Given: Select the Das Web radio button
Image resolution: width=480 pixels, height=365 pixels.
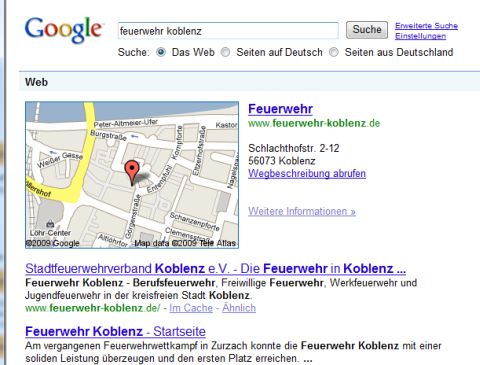Looking at the screenshot, I should (x=161, y=52).
